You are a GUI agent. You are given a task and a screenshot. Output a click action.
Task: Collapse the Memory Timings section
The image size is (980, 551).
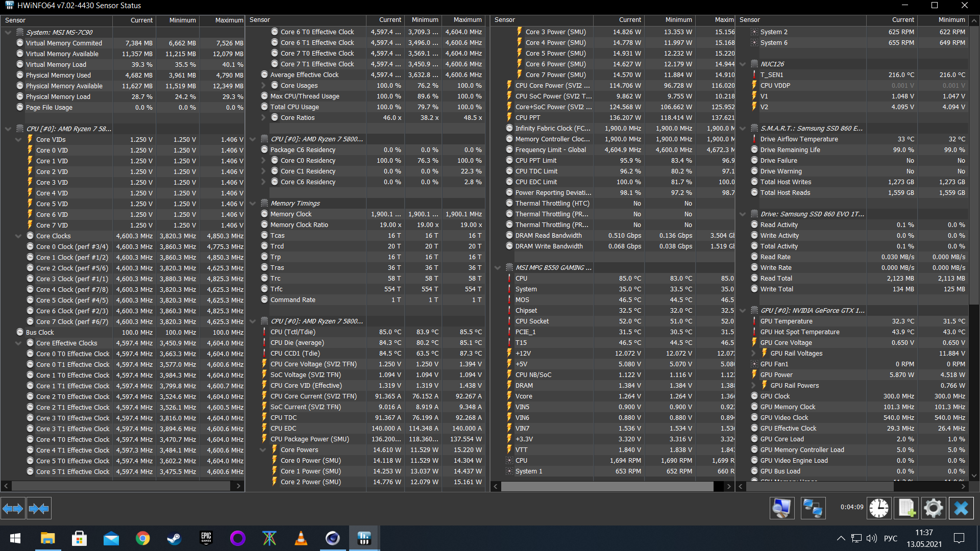253,203
